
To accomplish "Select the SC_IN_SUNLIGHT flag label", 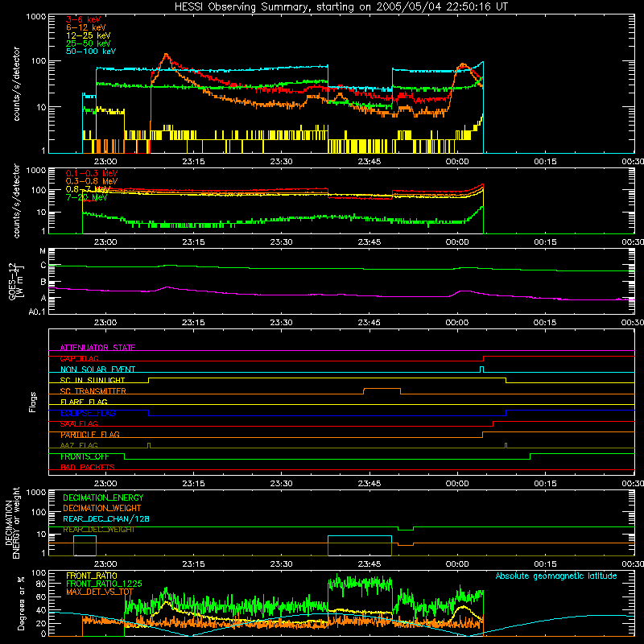I will click(x=93, y=380).
